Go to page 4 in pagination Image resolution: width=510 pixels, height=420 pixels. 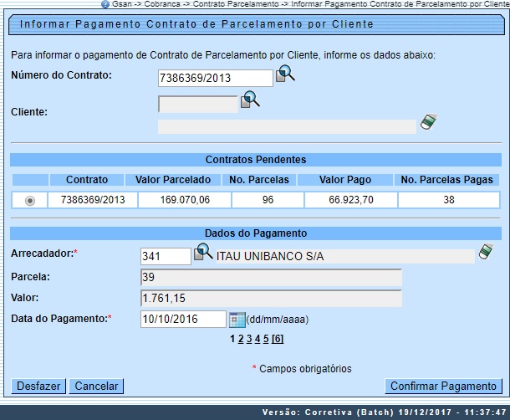click(x=258, y=339)
